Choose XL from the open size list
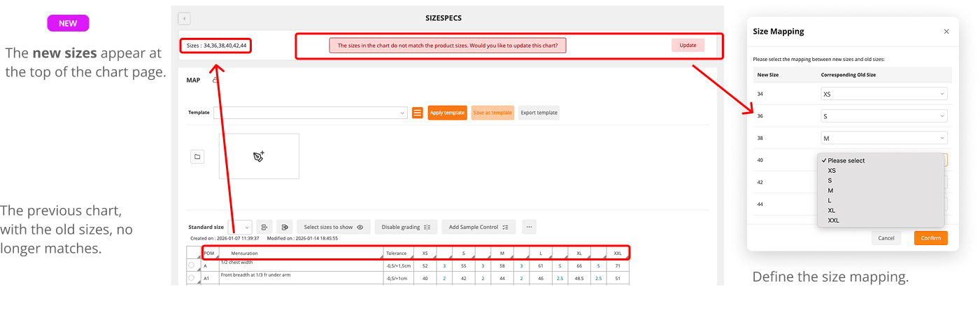The width and height of the screenshot is (980, 327). click(832, 210)
